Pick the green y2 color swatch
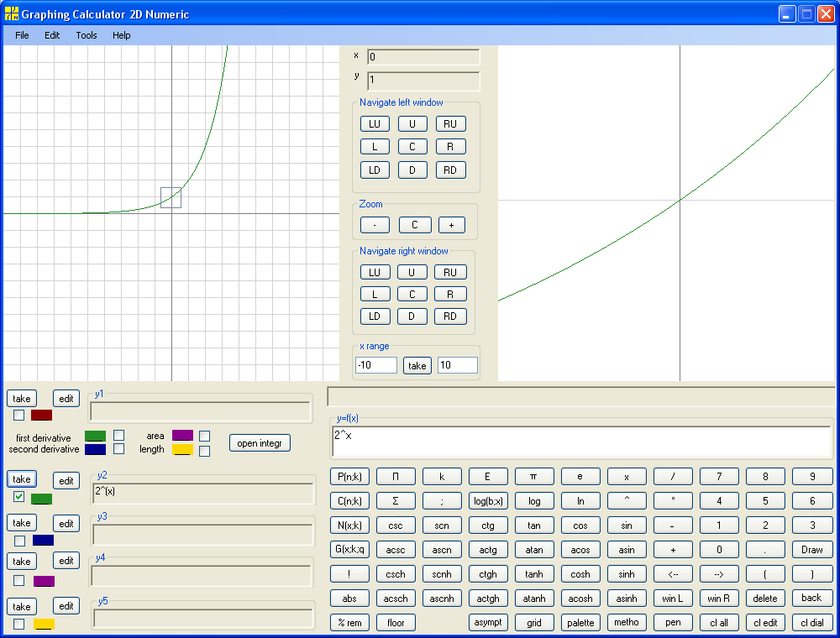The width and height of the screenshot is (840, 638). click(41, 499)
